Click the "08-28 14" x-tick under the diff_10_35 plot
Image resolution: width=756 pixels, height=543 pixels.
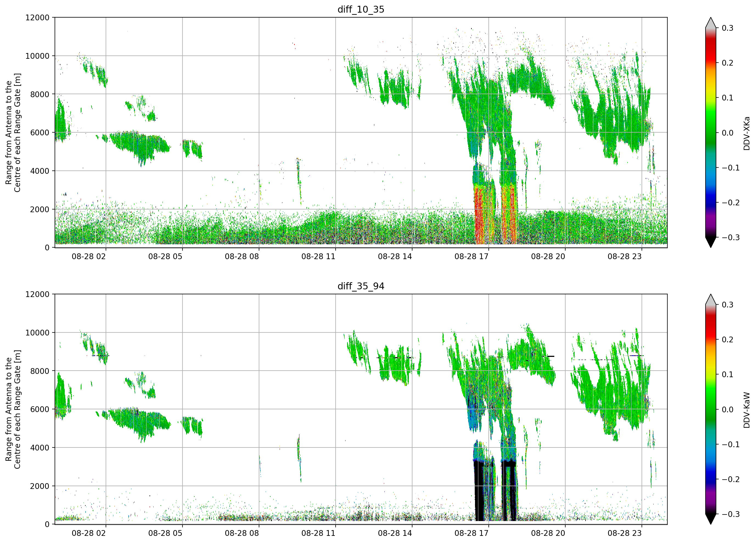(x=395, y=256)
